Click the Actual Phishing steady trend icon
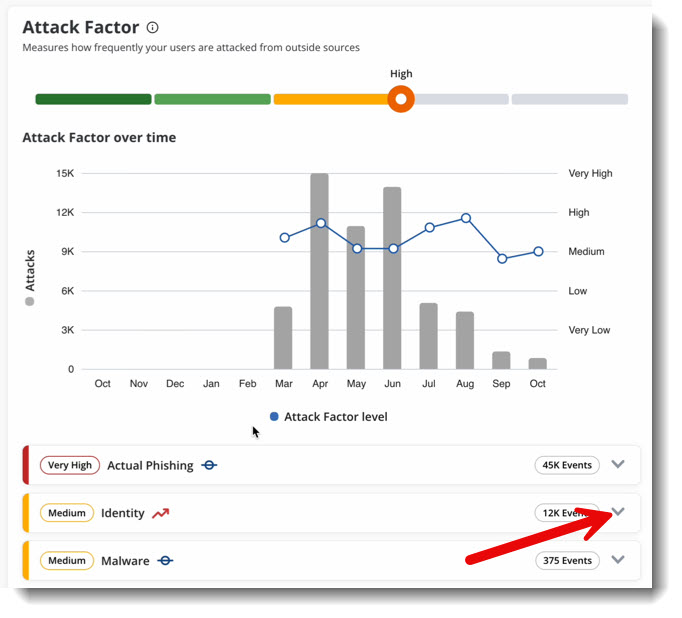The width and height of the screenshot is (682, 618). click(209, 465)
